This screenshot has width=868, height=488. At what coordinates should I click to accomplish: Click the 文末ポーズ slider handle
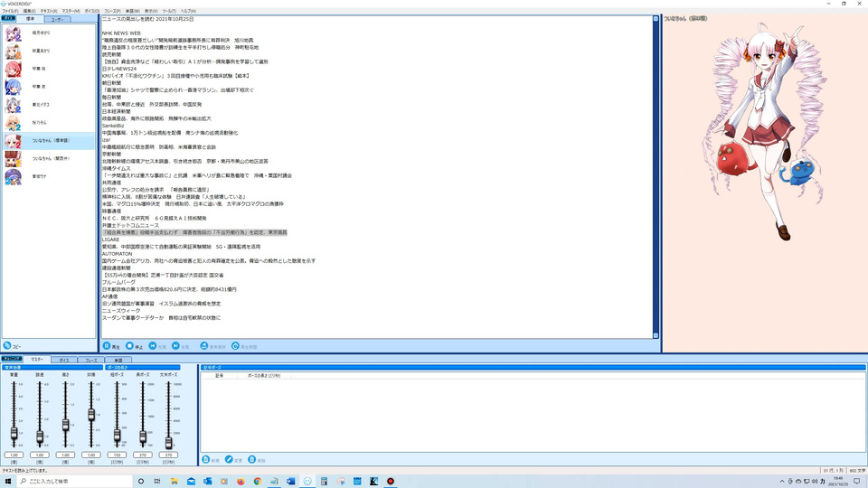coord(169,442)
